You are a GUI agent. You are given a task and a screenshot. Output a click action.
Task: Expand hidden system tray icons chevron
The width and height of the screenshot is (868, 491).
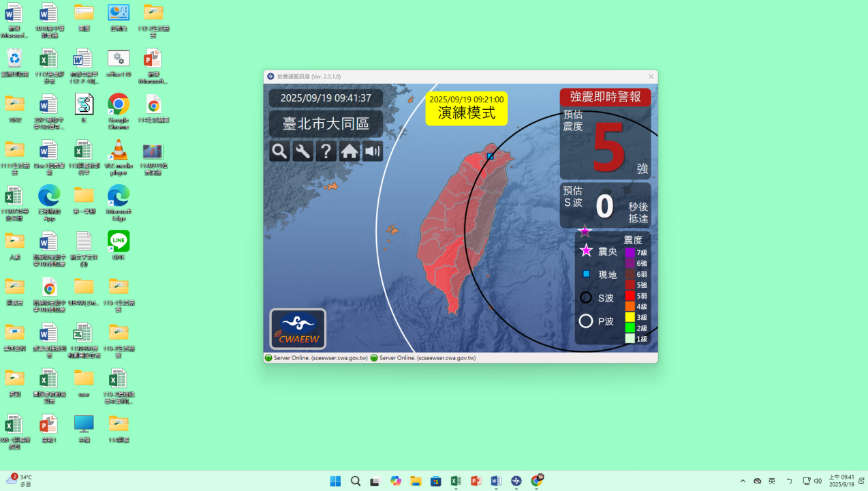click(x=743, y=481)
